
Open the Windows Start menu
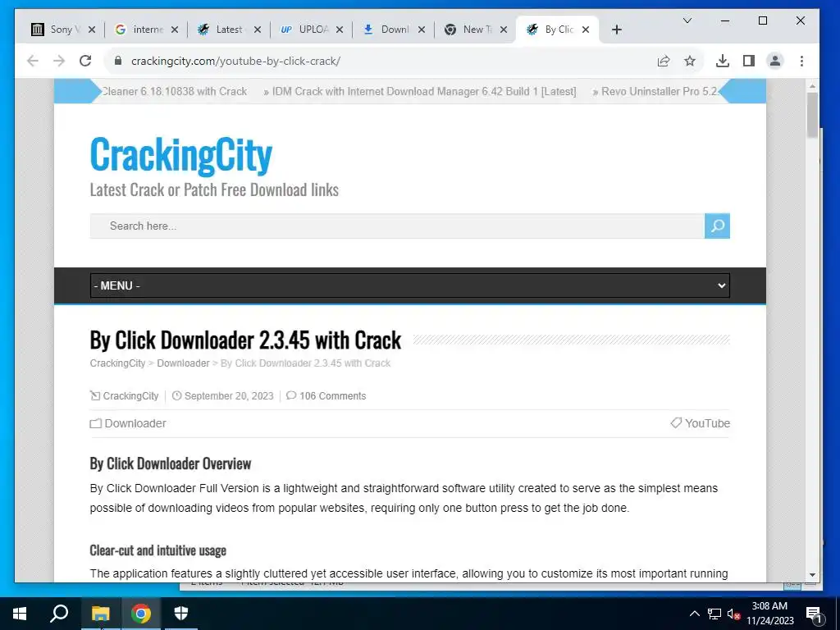[20, 614]
